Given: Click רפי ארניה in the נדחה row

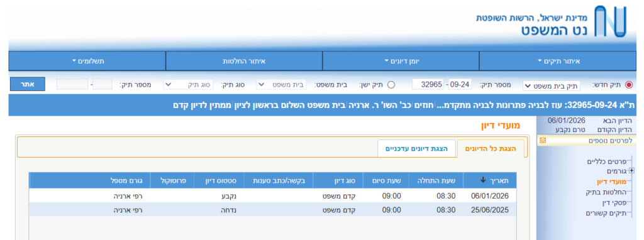Looking at the screenshot, I should [x=128, y=210].
